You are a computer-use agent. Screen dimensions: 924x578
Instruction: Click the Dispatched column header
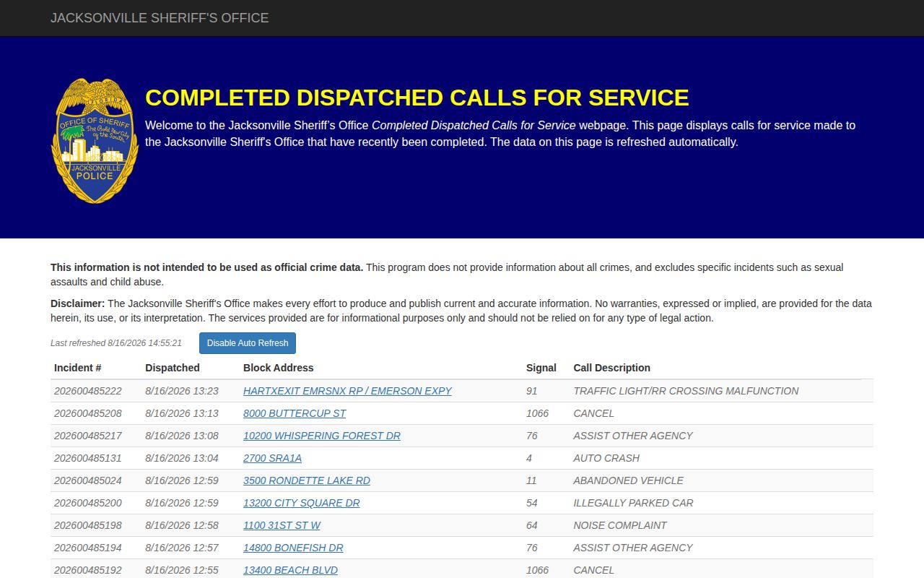(173, 368)
